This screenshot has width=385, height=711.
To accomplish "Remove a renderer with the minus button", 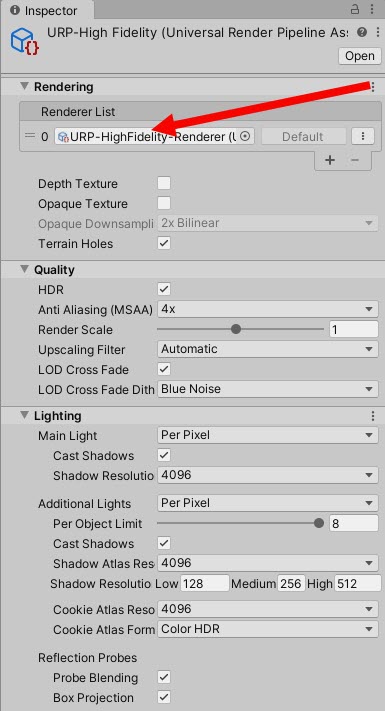I will [x=355, y=160].
